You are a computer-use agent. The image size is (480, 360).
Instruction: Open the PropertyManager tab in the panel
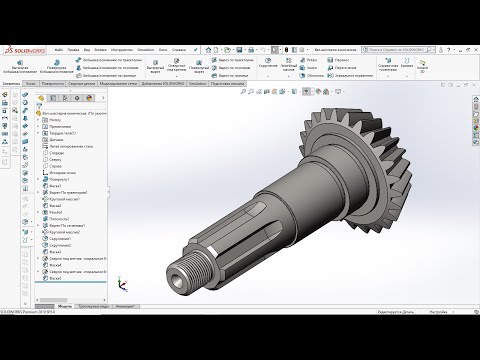[53, 98]
